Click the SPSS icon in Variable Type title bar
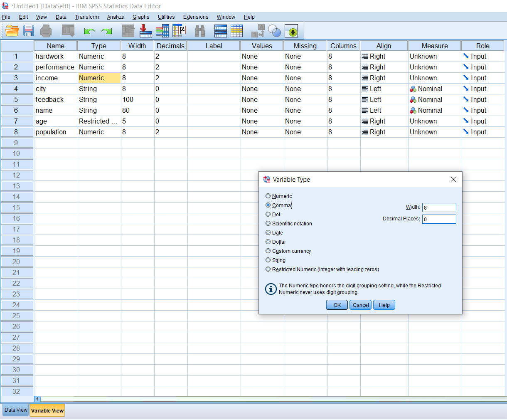Image resolution: width=507 pixels, height=420 pixels. [x=267, y=179]
